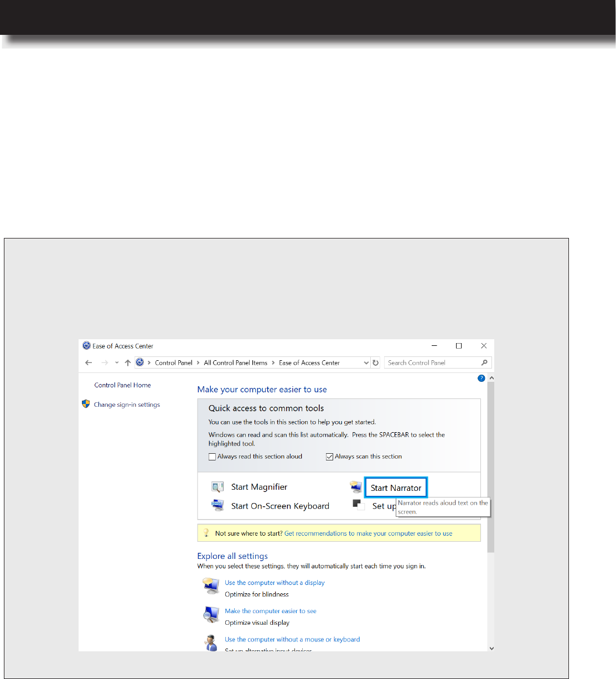Open Use the computer without a display

click(x=275, y=583)
